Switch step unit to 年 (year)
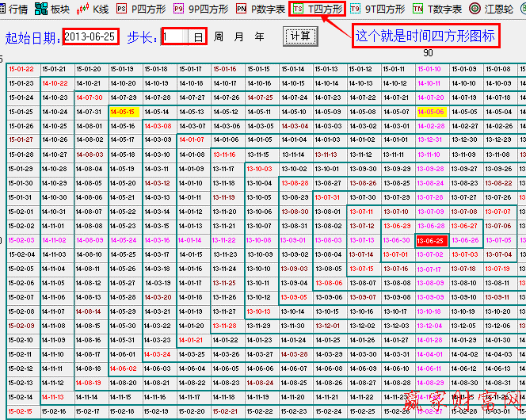The width and height of the screenshot is (526, 420). 259,37
